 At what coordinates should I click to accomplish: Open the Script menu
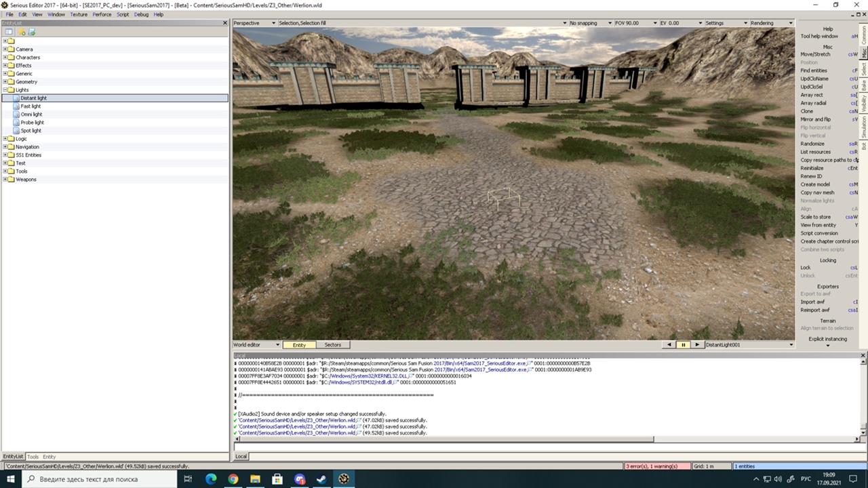pyautogui.click(x=123, y=14)
